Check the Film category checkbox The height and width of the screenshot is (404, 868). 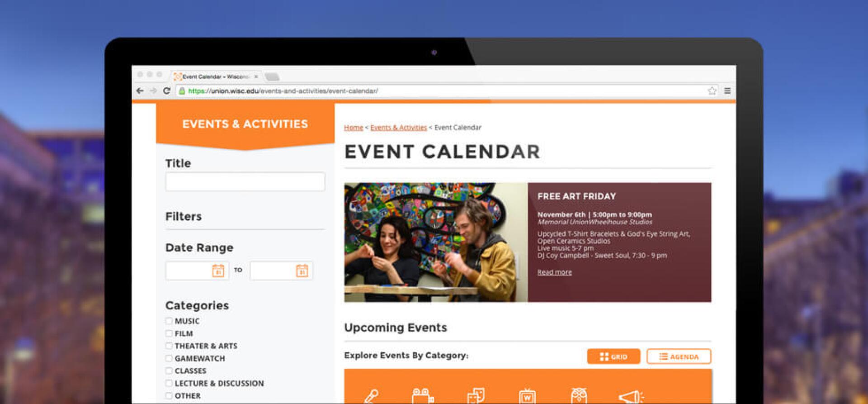169,333
